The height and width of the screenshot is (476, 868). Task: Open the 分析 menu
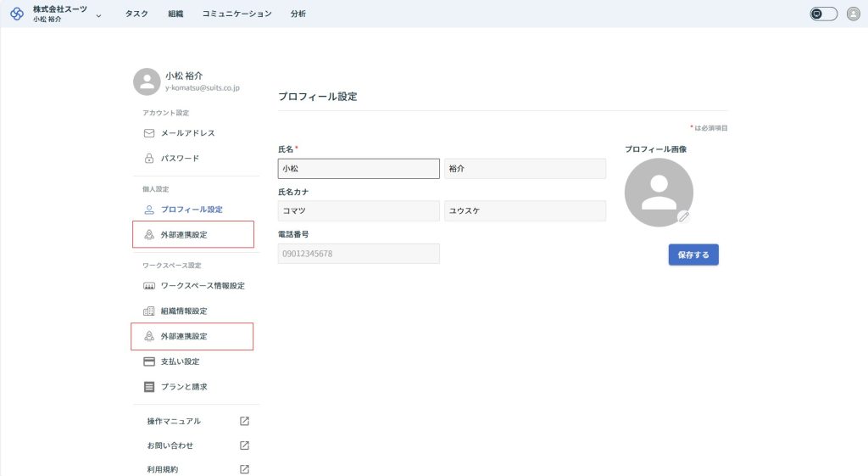point(298,14)
